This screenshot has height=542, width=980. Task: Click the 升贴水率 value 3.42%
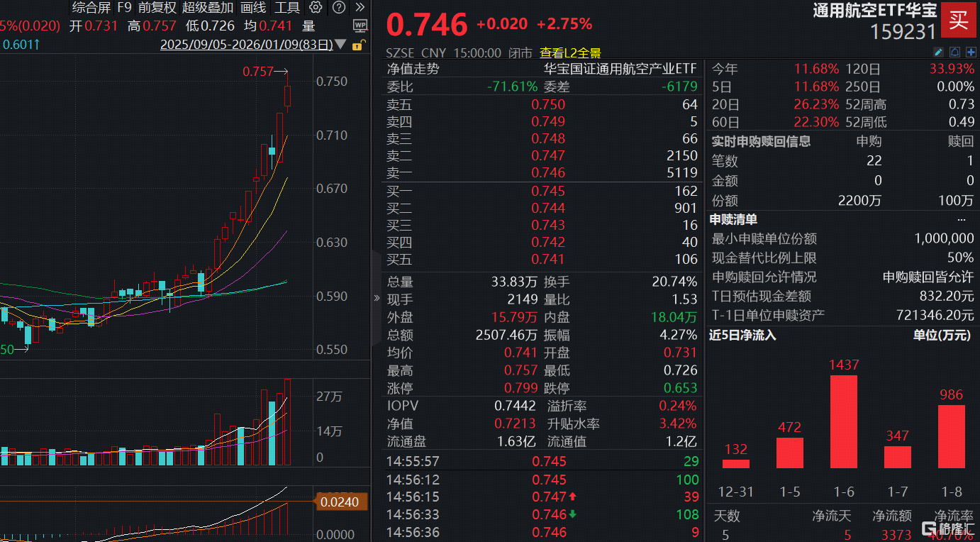[x=678, y=424]
